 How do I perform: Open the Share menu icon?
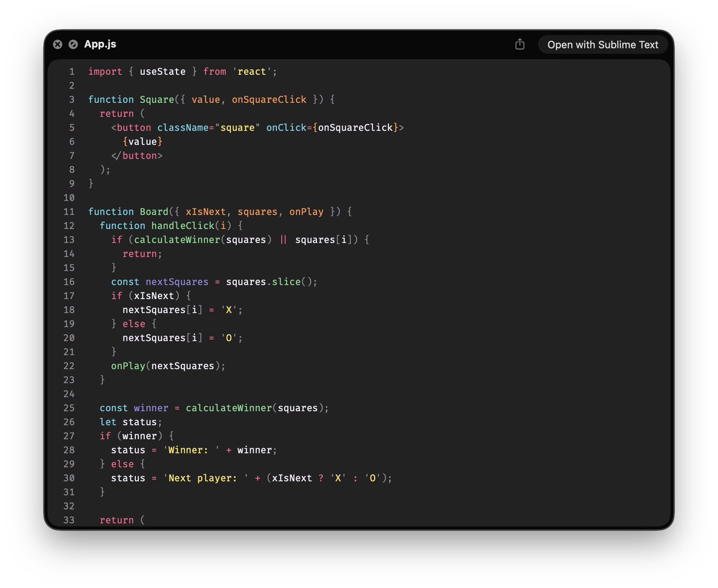click(520, 44)
